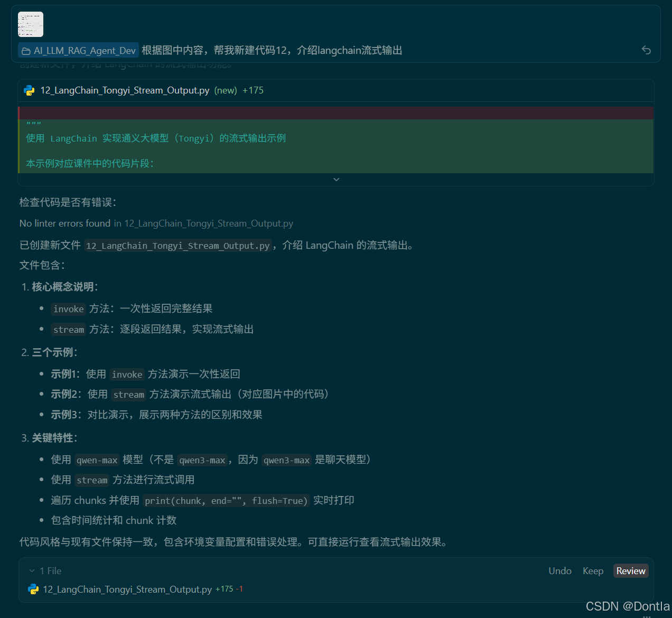Click the Python icon beside the bottom file entry
The image size is (672, 618).
tap(33, 589)
